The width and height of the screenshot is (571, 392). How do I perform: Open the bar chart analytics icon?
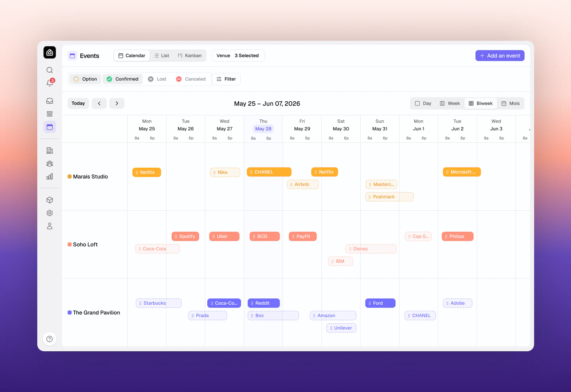coord(50,177)
